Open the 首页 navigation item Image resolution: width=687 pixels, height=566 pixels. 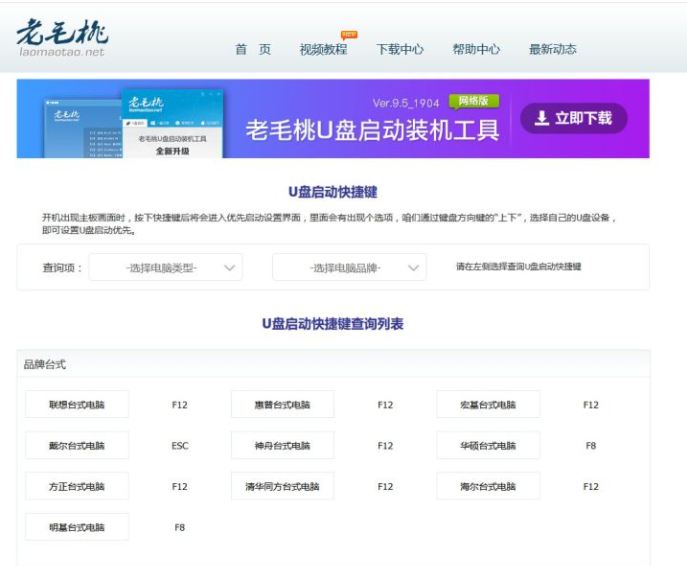[x=252, y=49]
